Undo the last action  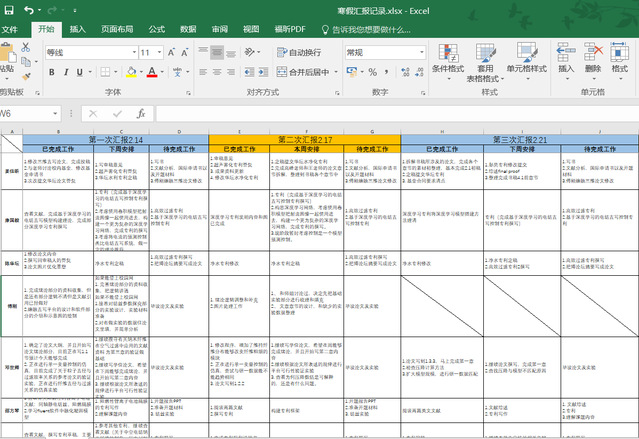29,9
